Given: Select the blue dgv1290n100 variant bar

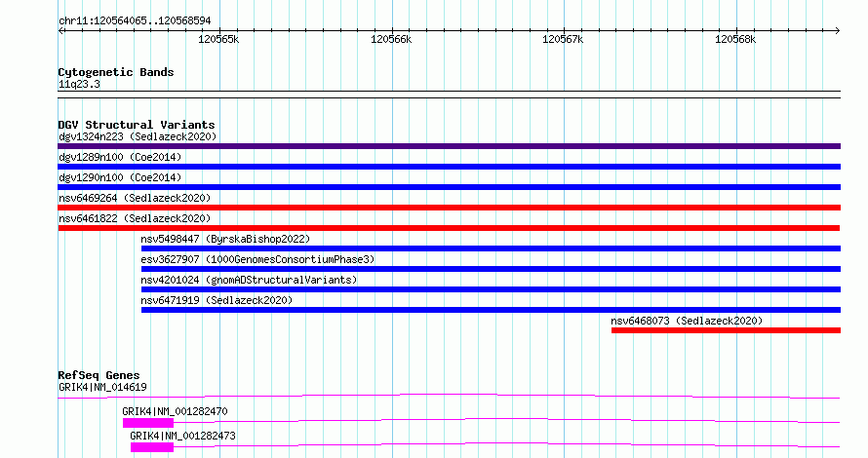Looking at the screenshot, I should click(449, 187).
